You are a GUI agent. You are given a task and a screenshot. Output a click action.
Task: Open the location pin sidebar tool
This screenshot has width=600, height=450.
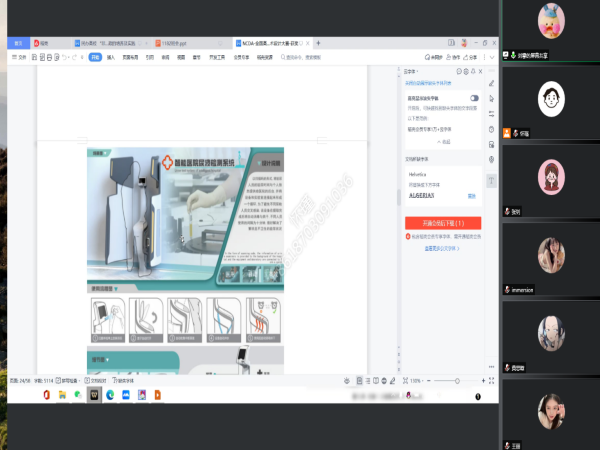[491, 159]
